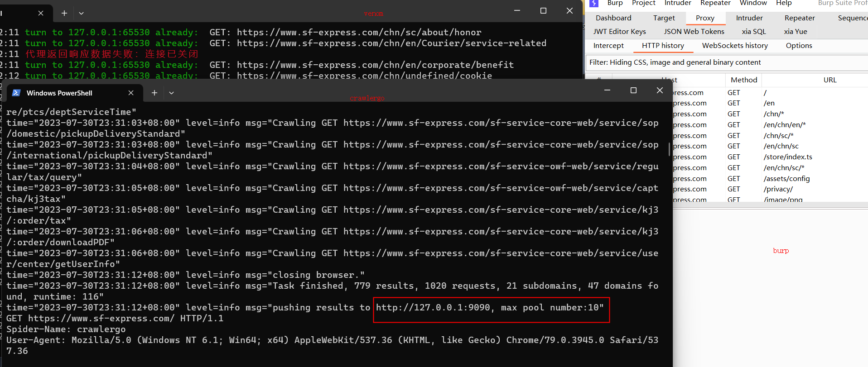
Task: Select history row with URL /assets/config
Action: (x=770, y=179)
